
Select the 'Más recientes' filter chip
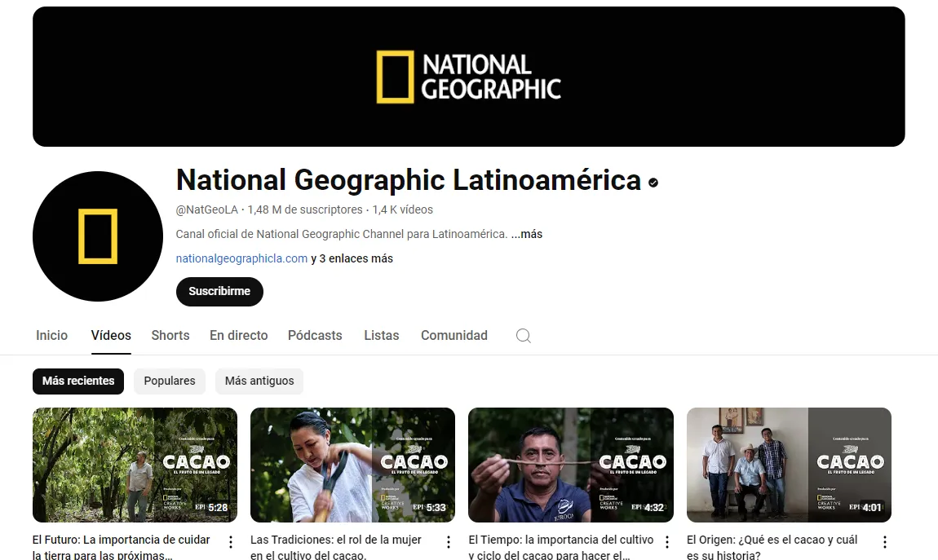pyautogui.click(x=78, y=381)
